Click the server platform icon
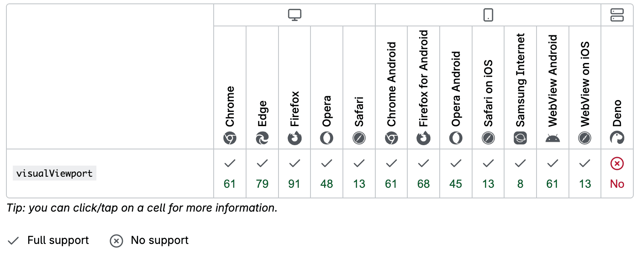Viewport: 644px width, 258px height. point(617,15)
